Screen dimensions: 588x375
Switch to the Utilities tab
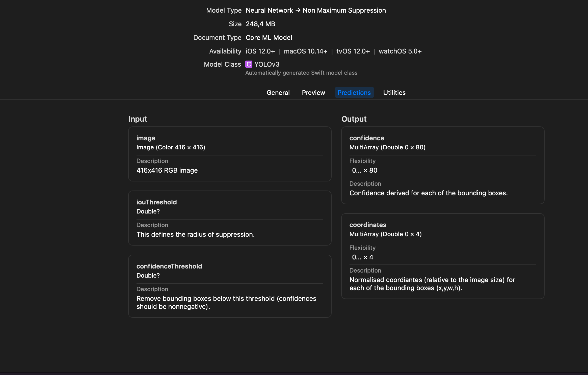point(394,92)
